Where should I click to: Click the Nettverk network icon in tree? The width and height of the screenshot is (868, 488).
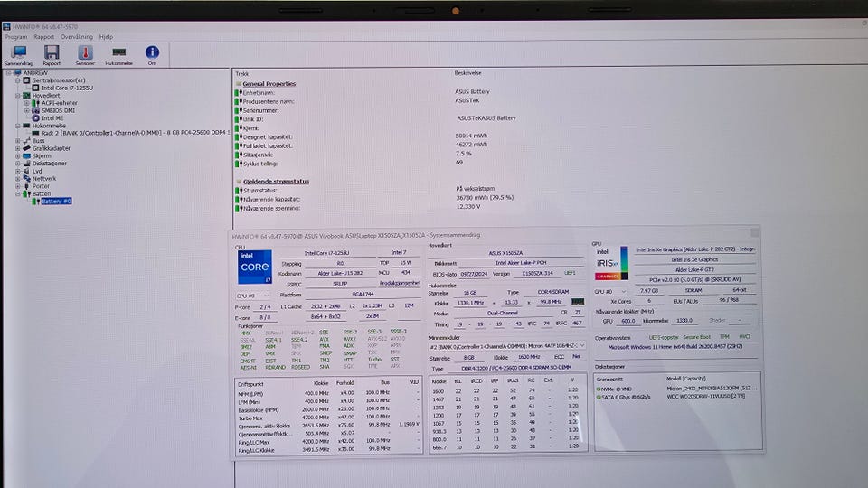click(26, 179)
